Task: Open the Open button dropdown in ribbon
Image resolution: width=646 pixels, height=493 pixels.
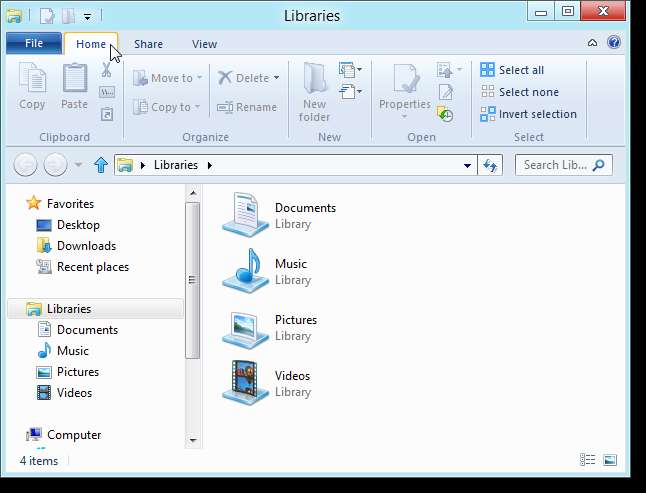Action: coord(459,70)
